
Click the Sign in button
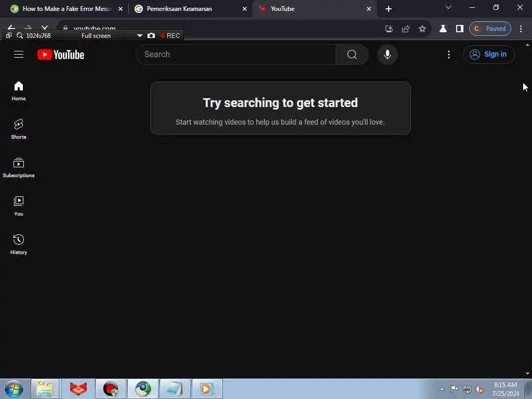488,54
